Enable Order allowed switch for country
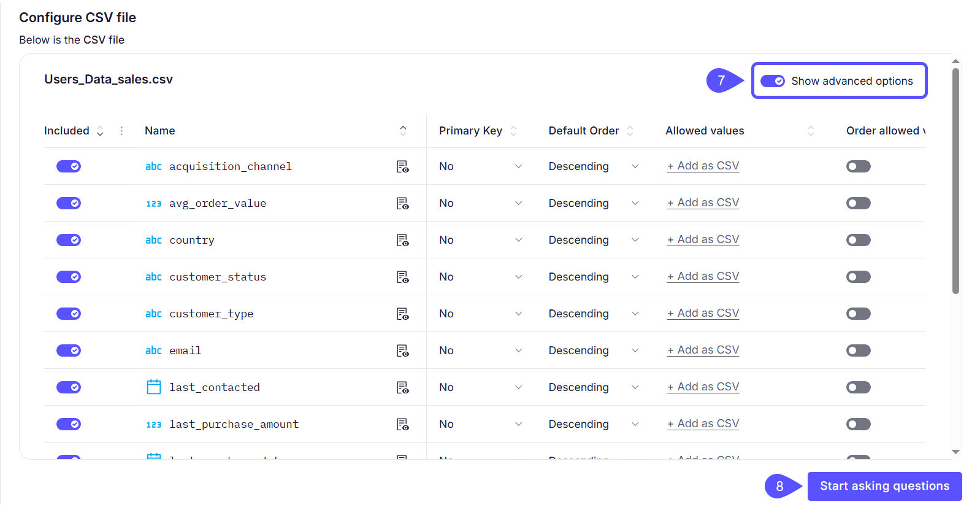980x507 pixels. click(x=859, y=240)
